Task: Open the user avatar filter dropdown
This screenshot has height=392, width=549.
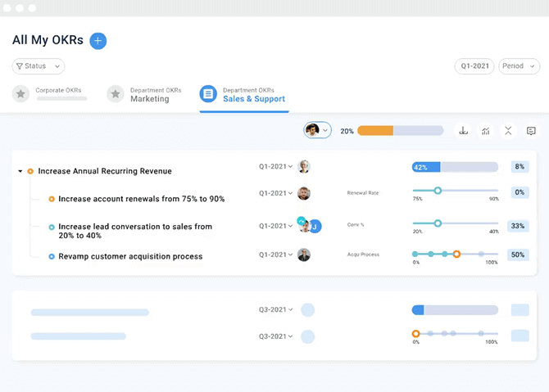Action: point(317,130)
